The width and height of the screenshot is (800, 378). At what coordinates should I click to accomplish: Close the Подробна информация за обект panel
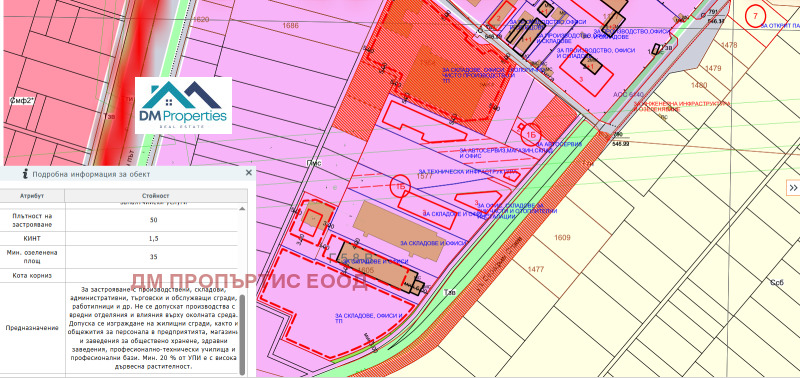click(248, 173)
